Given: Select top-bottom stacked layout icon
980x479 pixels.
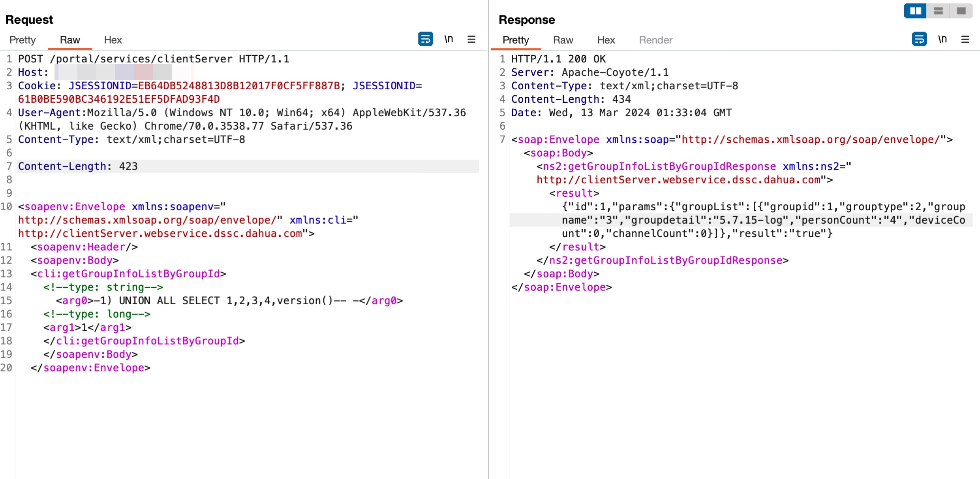Looking at the screenshot, I should point(938,11).
